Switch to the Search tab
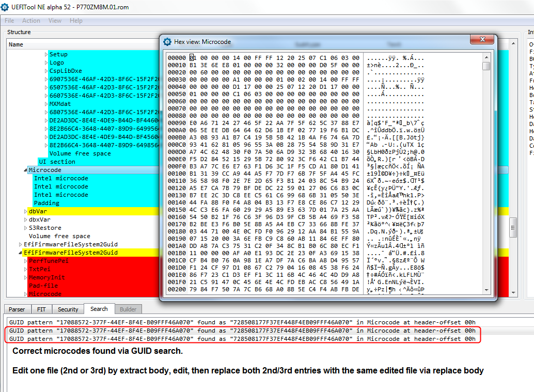The image size is (534, 392). (x=99, y=308)
